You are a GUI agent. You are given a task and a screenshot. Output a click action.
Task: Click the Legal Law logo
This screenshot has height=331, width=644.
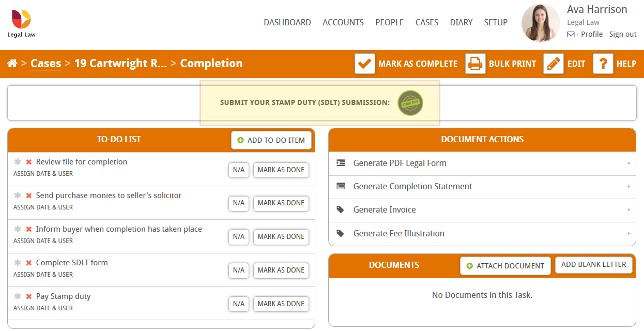21,22
